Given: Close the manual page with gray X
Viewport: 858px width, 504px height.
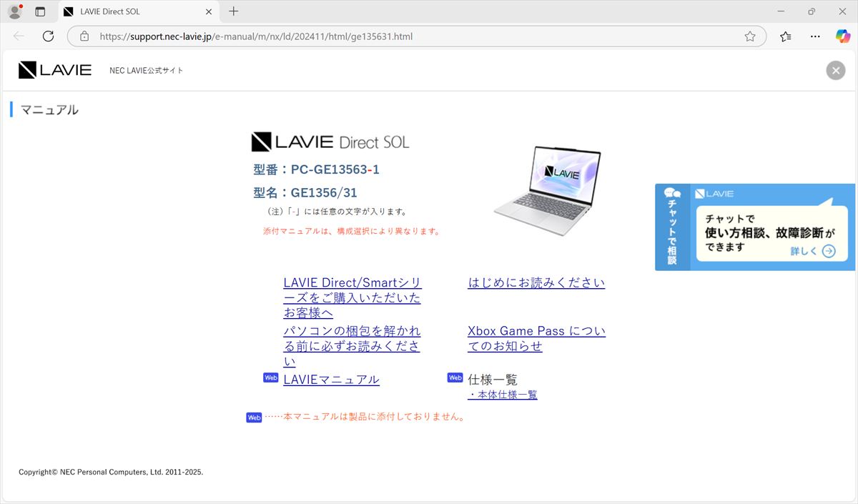Looking at the screenshot, I should pyautogui.click(x=835, y=70).
